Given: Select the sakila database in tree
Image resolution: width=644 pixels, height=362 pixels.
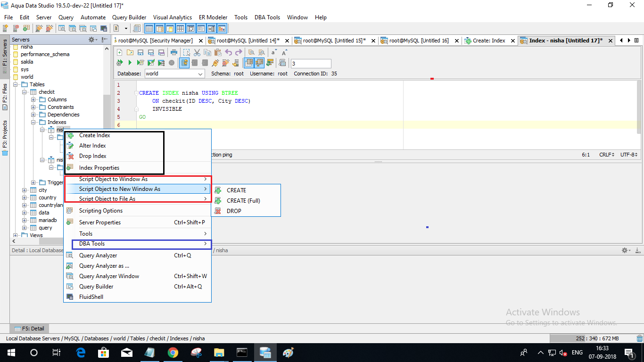Looking at the screenshot, I should (x=27, y=62).
